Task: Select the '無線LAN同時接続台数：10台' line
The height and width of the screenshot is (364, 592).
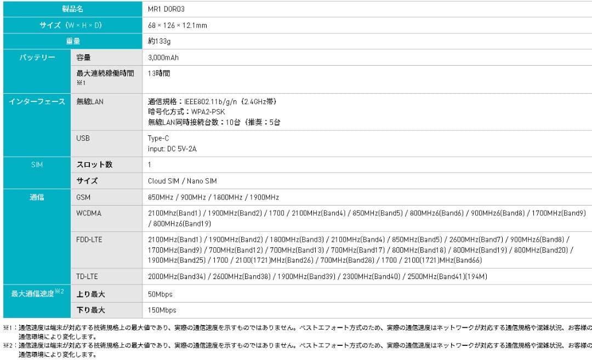Action: pos(214,122)
